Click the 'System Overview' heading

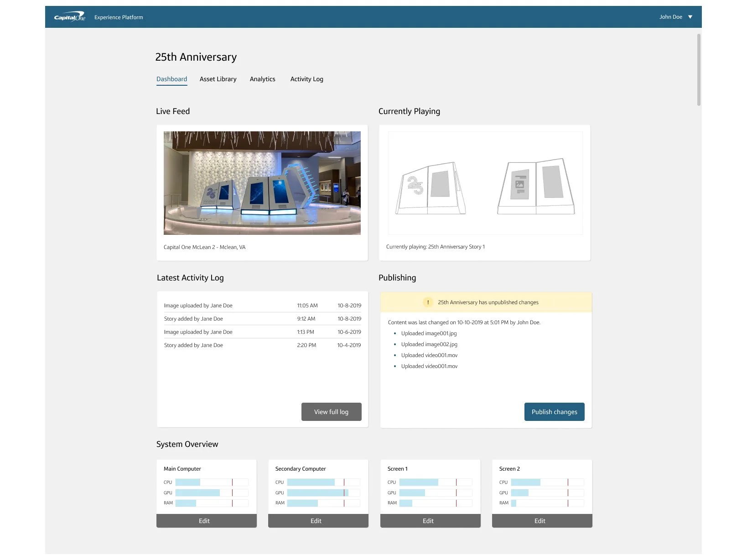point(187,444)
